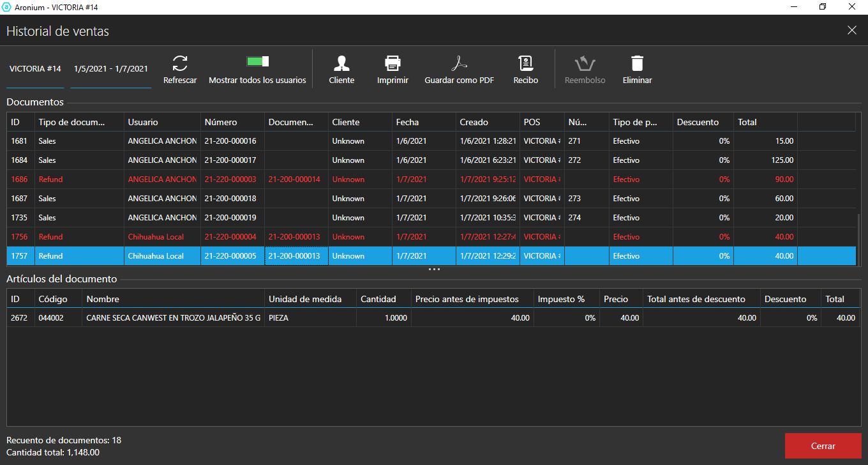The width and height of the screenshot is (868, 465).
Task: Toggle Mostrar todos los usuarios switch
Action: click(258, 61)
